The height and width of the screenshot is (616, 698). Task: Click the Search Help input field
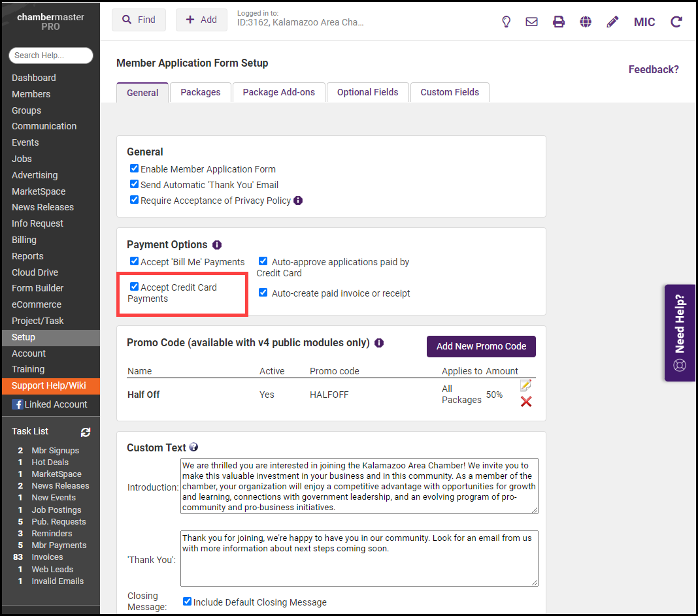pos(51,56)
